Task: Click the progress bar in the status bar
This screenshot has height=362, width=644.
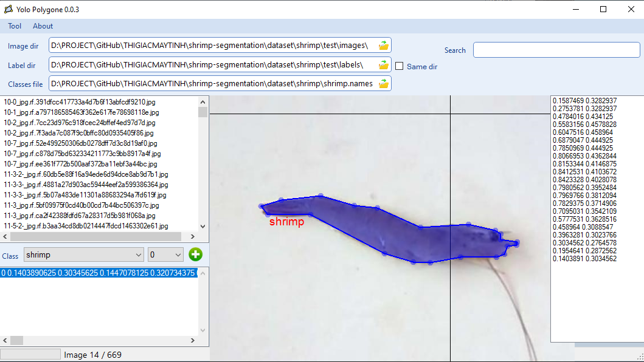Action: 30,353
